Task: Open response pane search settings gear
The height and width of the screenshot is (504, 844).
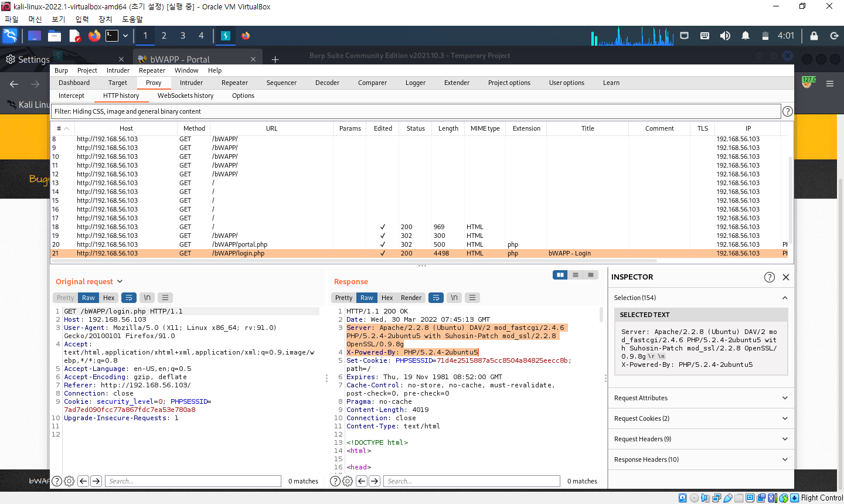Action: pyautogui.click(x=348, y=481)
